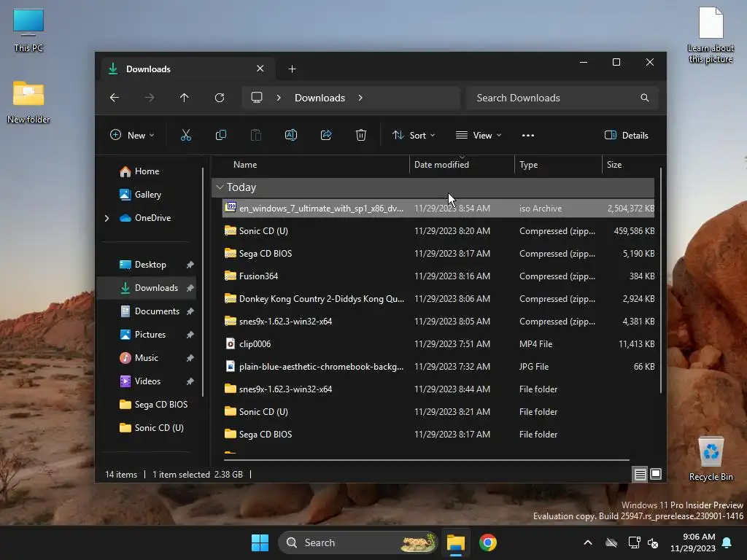Open the New dropdown menu

tap(133, 135)
